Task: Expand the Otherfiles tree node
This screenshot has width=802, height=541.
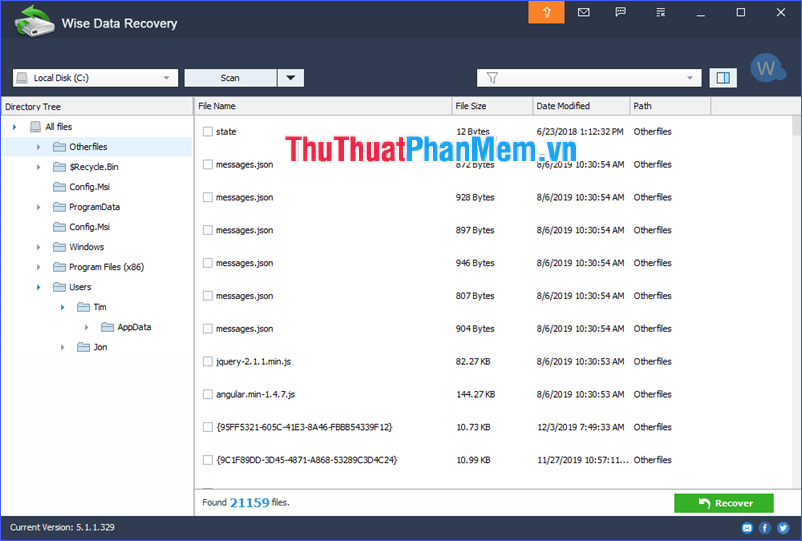Action: pos(38,147)
